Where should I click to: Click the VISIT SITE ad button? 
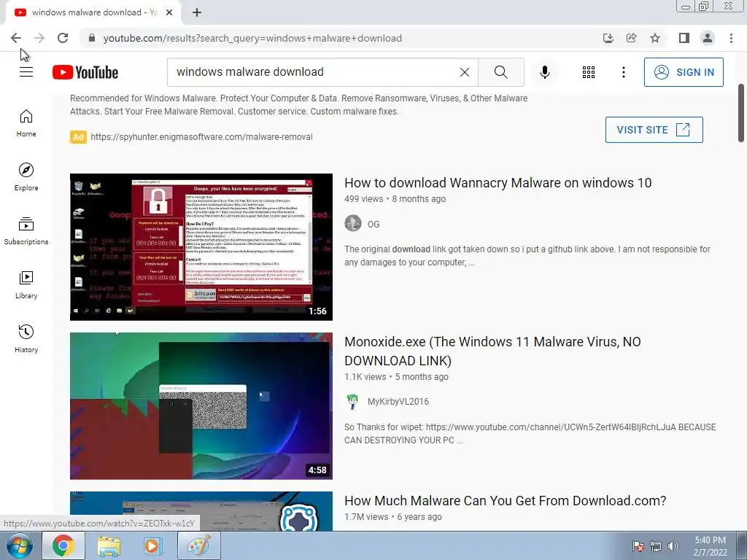point(654,130)
